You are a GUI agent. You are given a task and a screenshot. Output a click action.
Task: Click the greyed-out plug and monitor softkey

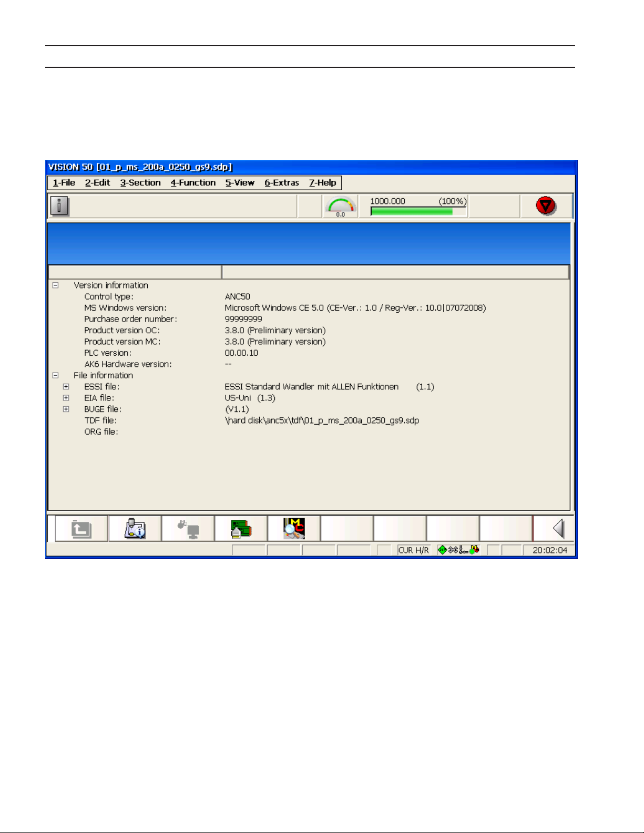point(188,529)
